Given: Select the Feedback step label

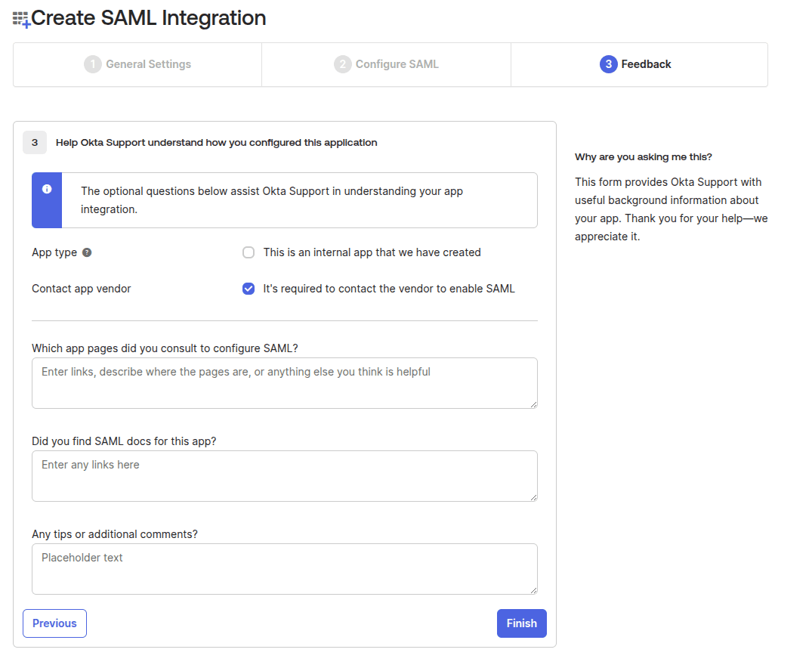Looking at the screenshot, I should tap(646, 64).
